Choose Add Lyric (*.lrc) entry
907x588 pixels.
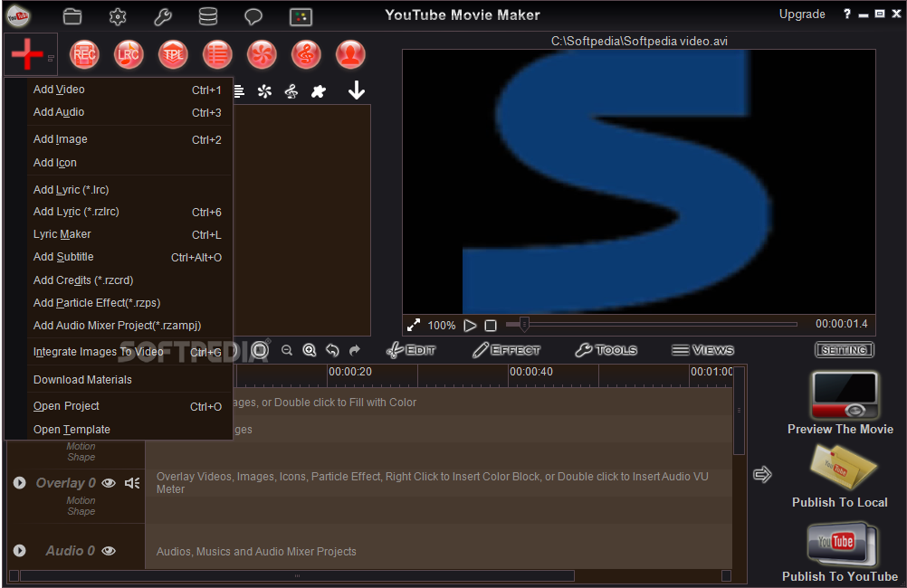tap(129, 190)
